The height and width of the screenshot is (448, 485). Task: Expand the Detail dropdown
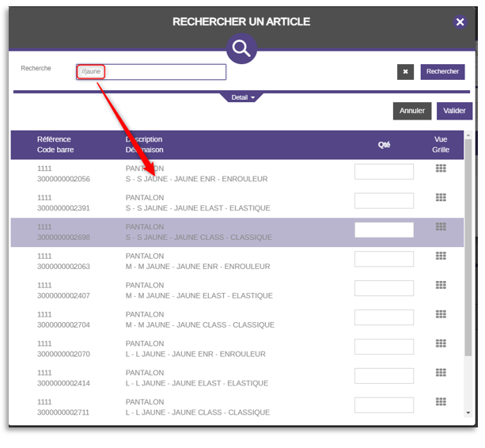click(x=243, y=97)
